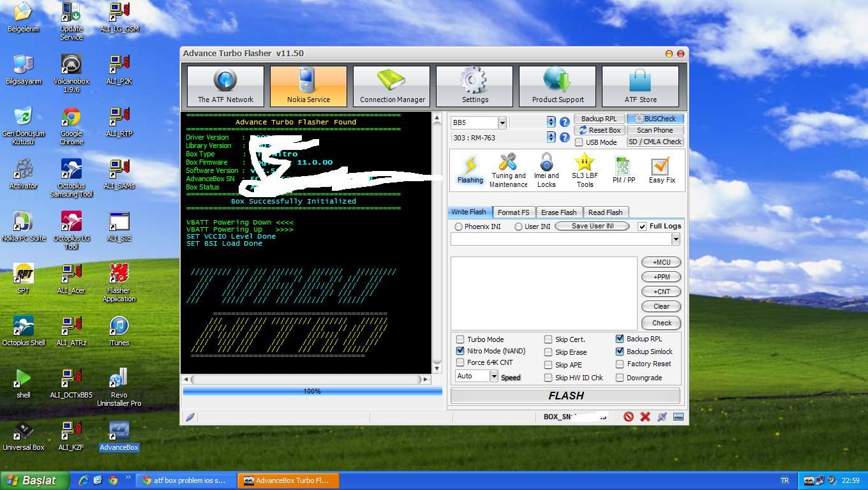Image resolution: width=868 pixels, height=490 pixels.
Task: Open the ATF Settings gear
Action: click(474, 86)
